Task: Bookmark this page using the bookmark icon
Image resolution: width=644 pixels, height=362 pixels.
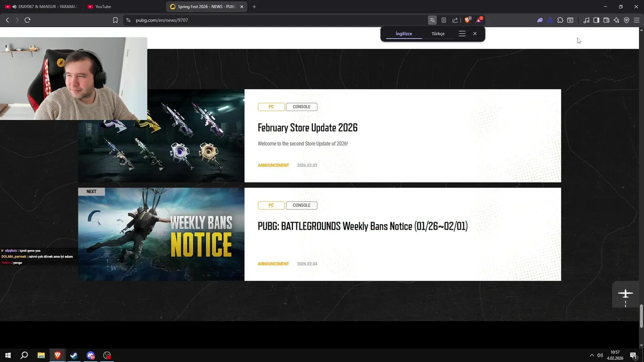Action: tap(115, 20)
